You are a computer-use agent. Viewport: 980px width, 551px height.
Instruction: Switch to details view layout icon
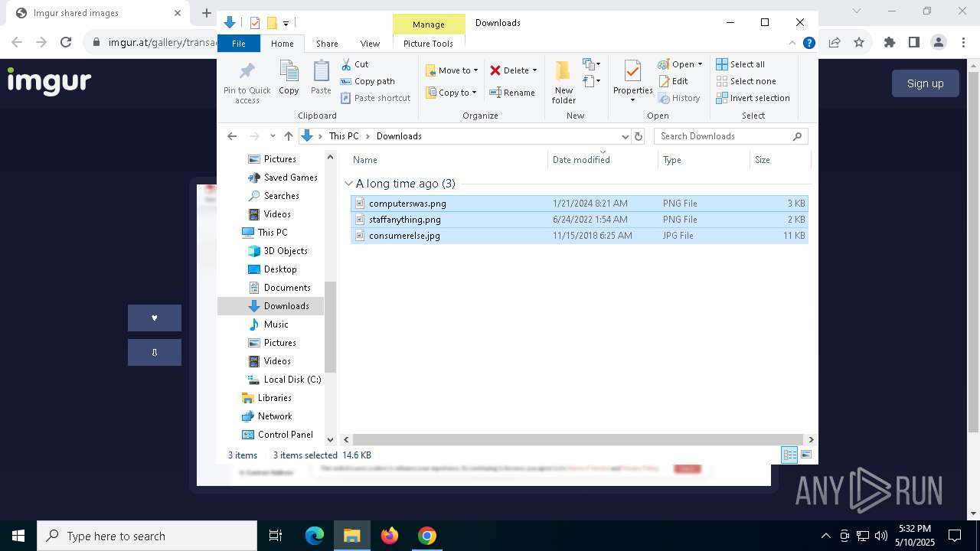pos(789,455)
